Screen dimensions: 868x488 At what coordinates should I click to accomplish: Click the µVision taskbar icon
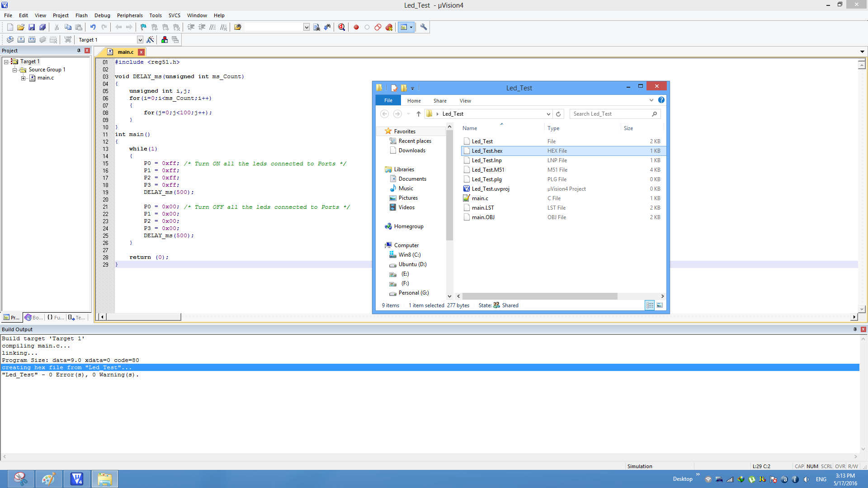coord(77,479)
